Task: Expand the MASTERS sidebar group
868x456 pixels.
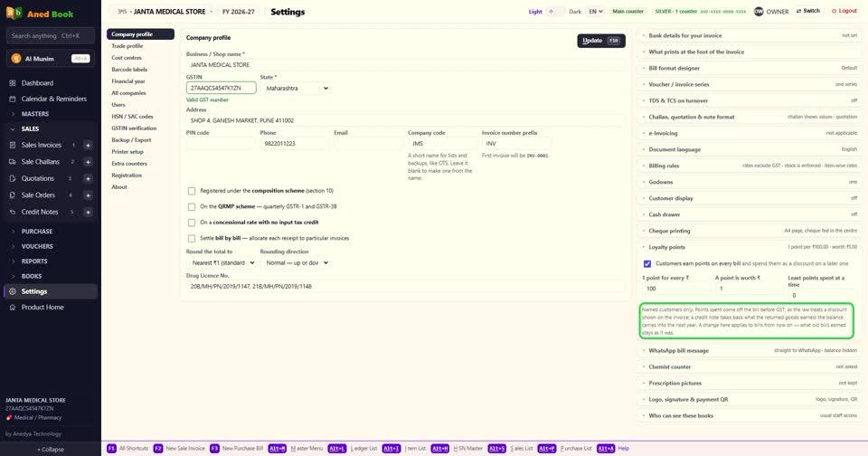Action: pyautogui.click(x=51, y=114)
